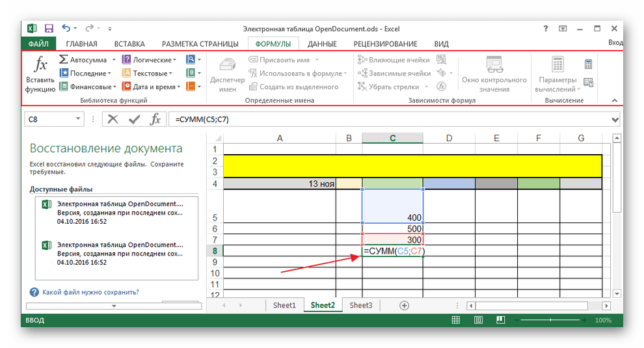Screen dimensions: 644x348
Task: Switch to Normal view in status bar
Action: point(456,319)
